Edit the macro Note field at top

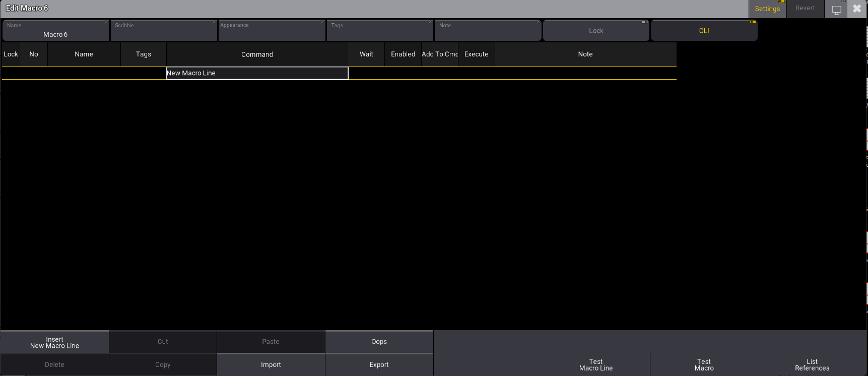(x=488, y=31)
